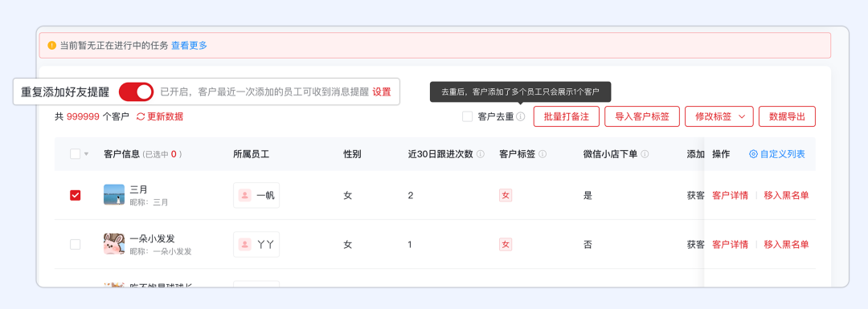The width and height of the screenshot is (868, 309).
Task: Click the 批量打备注 button
Action: click(567, 116)
